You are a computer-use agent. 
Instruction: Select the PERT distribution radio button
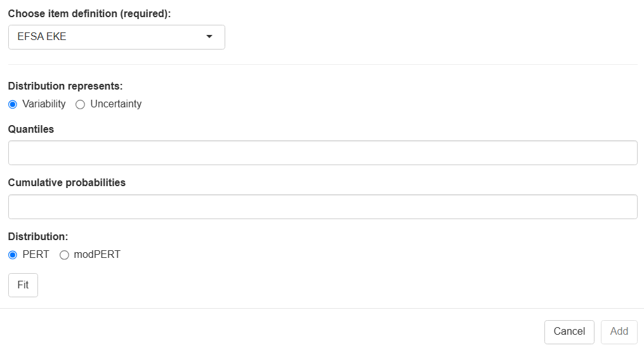pos(13,255)
